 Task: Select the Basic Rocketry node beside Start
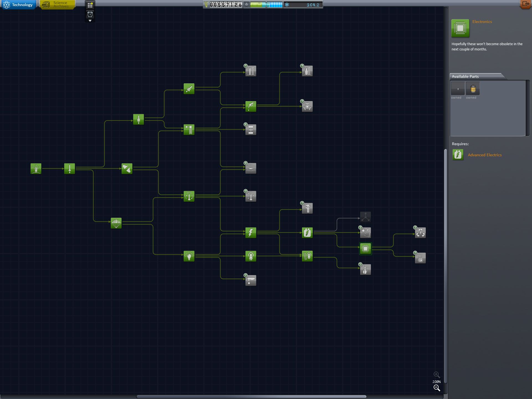[x=70, y=168]
